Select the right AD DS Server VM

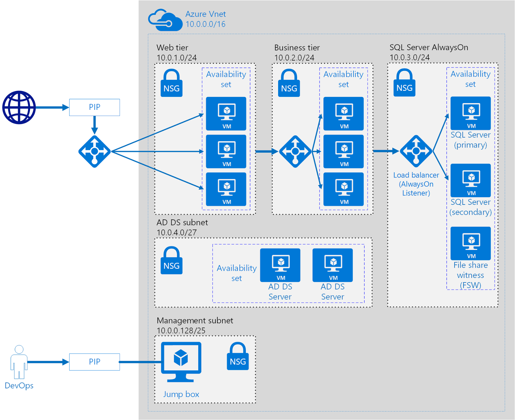click(332, 265)
